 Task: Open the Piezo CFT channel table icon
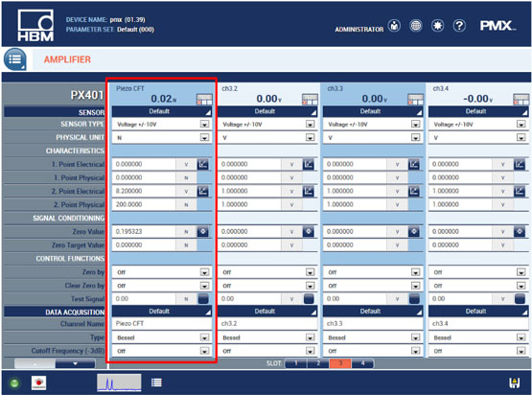204,99
